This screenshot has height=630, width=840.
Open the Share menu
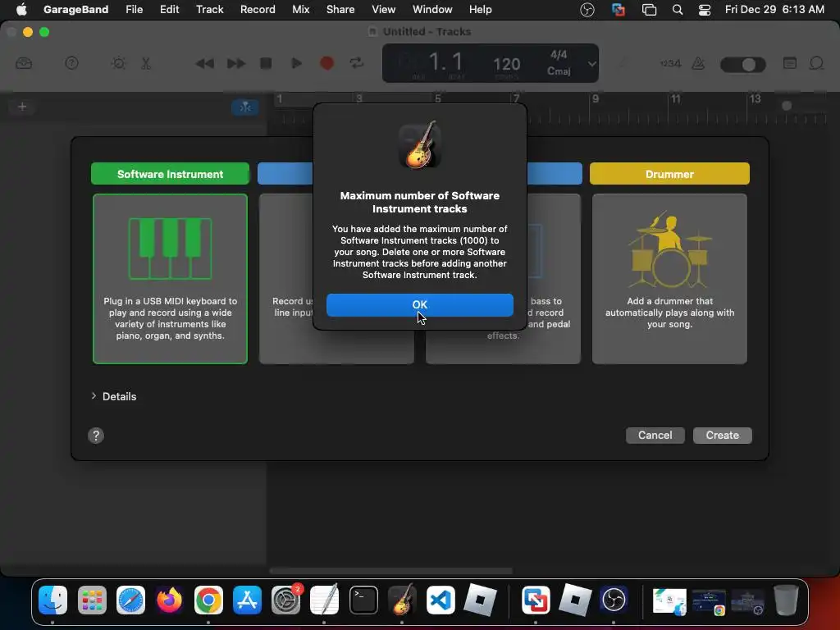coord(340,9)
